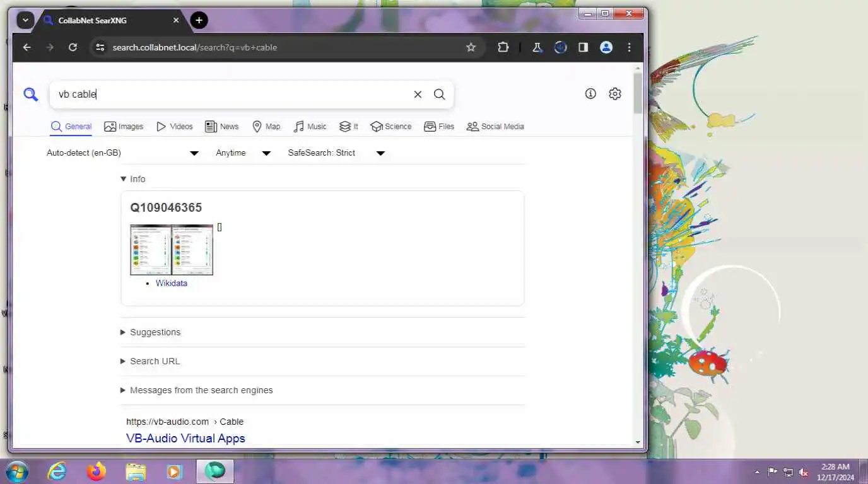Viewport: 868px width, 484px height.
Task: Switch to the Science tab
Action: 391,127
